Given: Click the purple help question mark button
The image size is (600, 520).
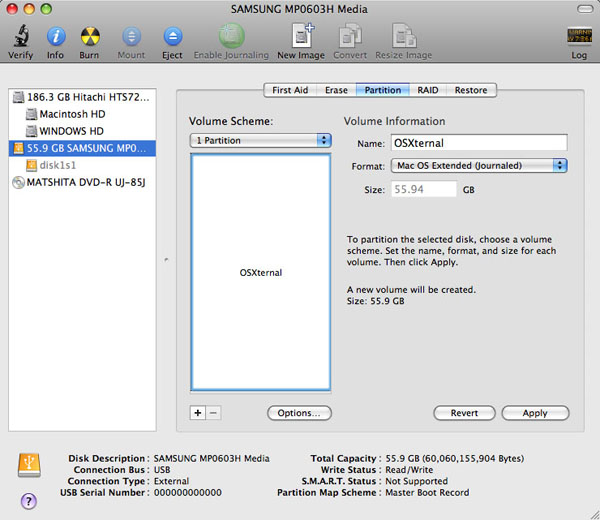Looking at the screenshot, I should (29, 501).
